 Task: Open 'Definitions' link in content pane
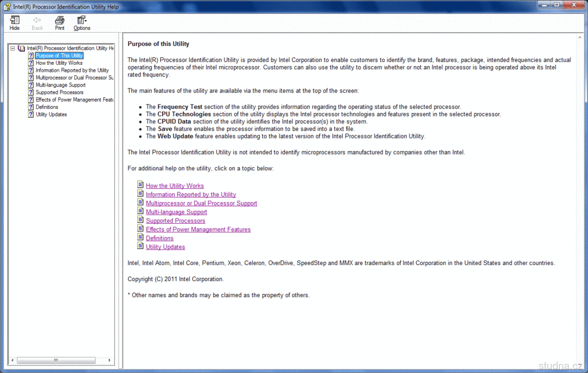coord(160,238)
